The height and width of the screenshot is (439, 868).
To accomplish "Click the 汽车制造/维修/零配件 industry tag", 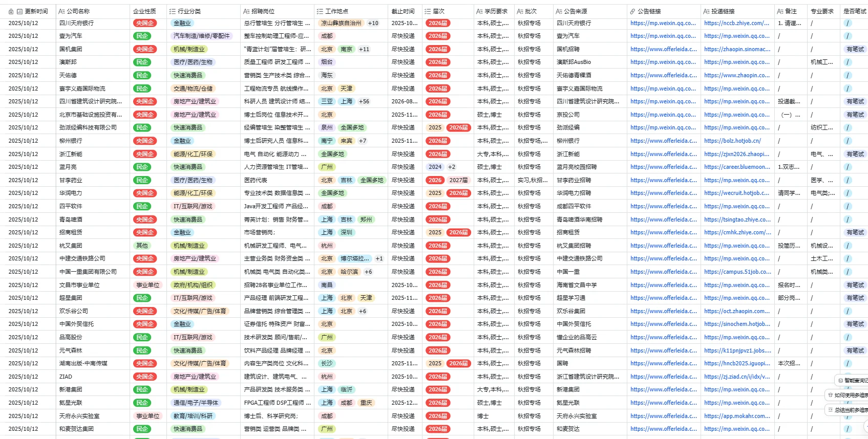I will [201, 36].
